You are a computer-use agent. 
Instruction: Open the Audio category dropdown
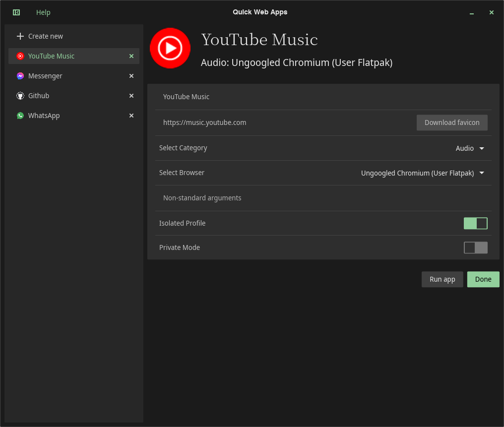470,148
